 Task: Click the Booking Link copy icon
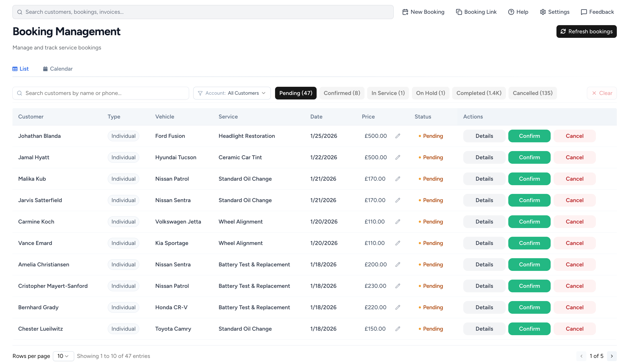tap(458, 12)
